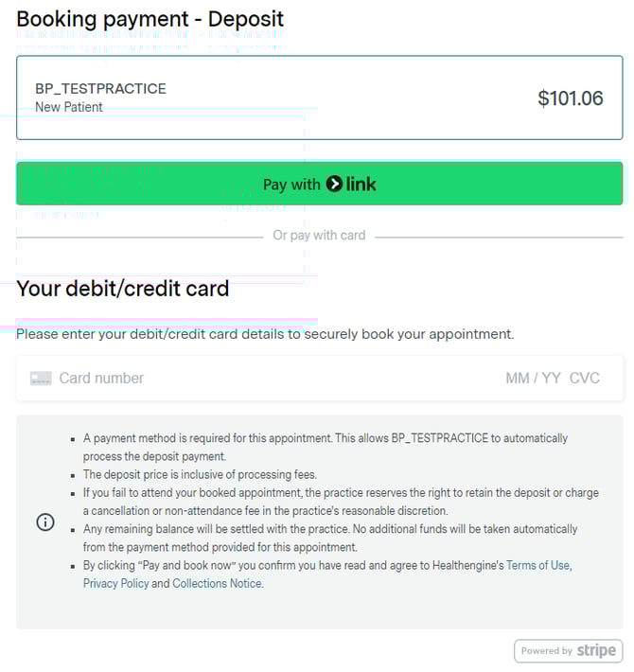Click the MM / YY expiry field
The width and height of the screenshot is (634, 672).
click(533, 379)
